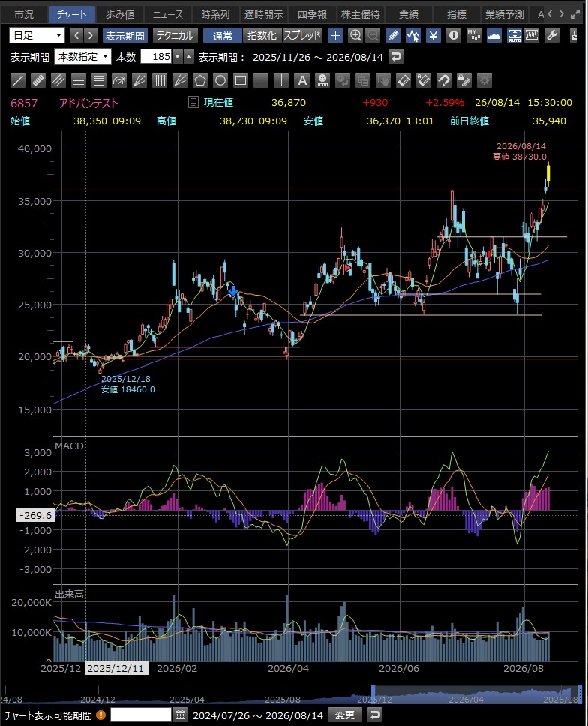Screen dimensions: 588x726
Task: Toggle 指数化 indexed display mode
Action: [262, 35]
